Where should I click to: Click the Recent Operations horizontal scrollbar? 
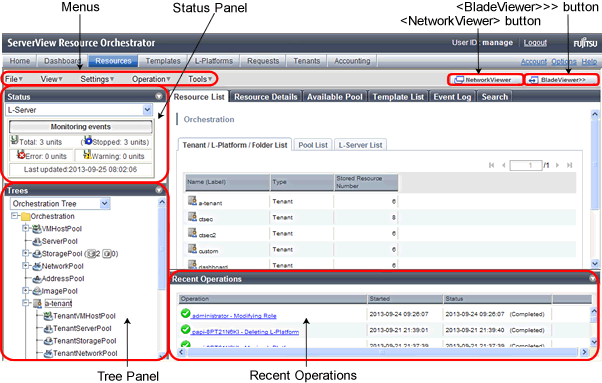pyautogui.click(x=382, y=352)
